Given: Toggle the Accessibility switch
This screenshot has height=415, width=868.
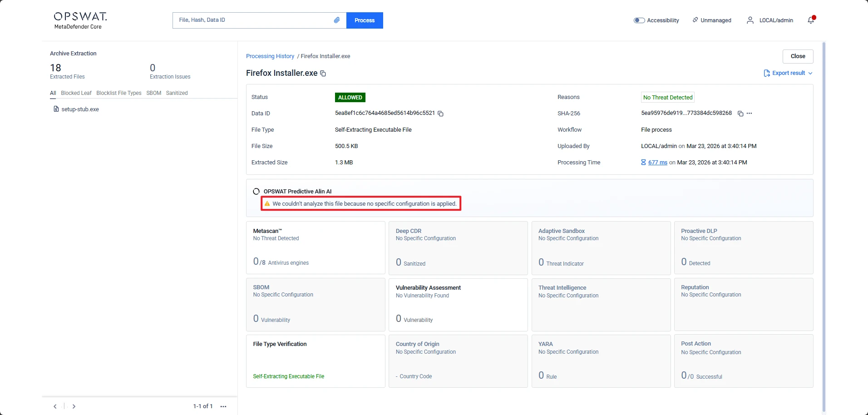Looking at the screenshot, I should [x=639, y=20].
